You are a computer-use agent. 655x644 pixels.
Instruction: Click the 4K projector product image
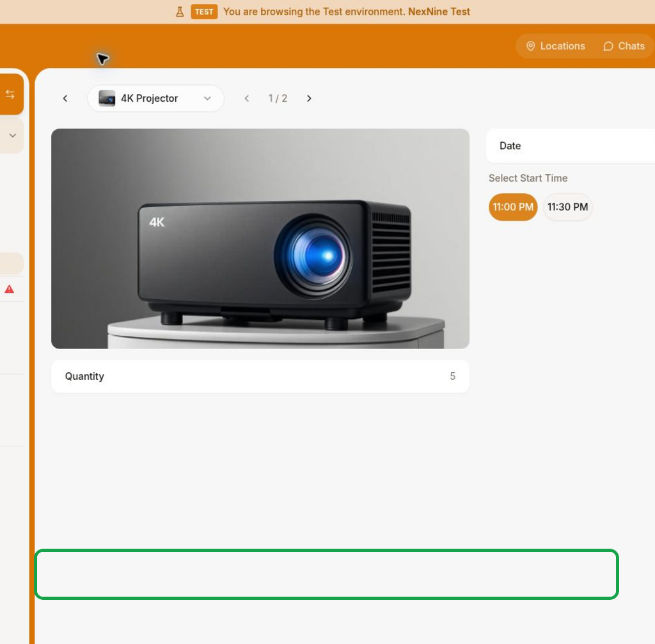[260, 239]
